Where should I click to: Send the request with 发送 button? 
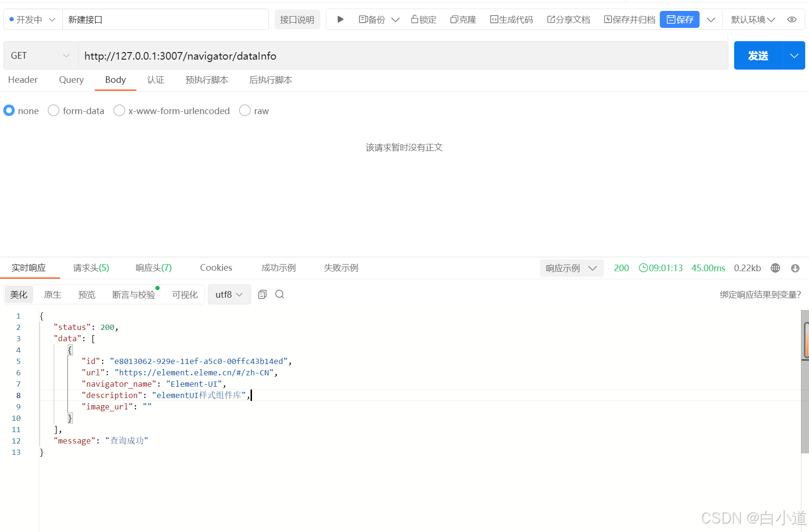[758, 55]
